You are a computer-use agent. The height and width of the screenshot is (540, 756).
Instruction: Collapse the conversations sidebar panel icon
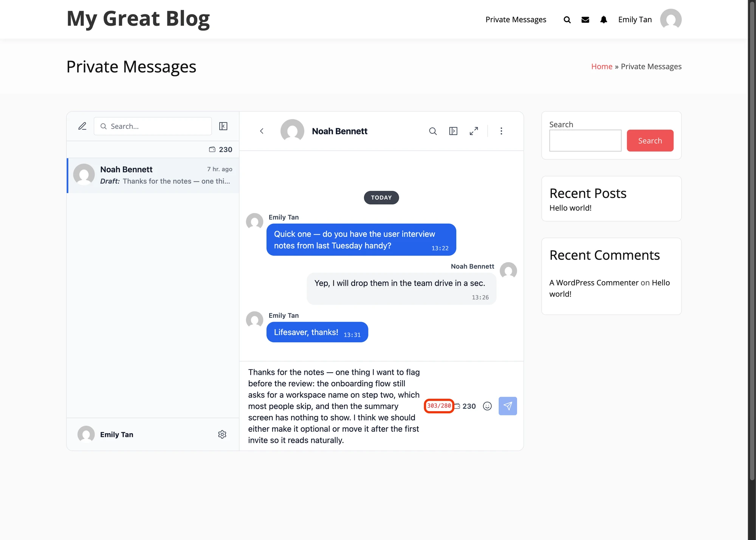pos(223,126)
